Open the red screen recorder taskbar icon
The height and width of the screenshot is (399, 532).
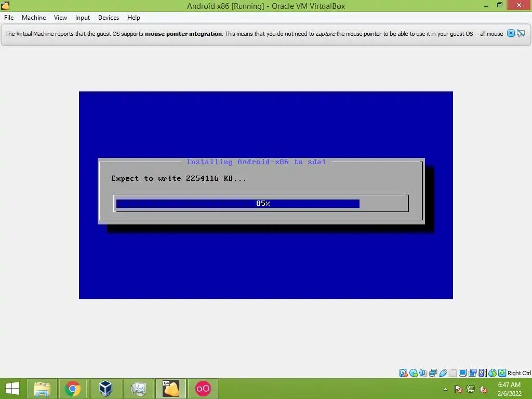coord(203,389)
